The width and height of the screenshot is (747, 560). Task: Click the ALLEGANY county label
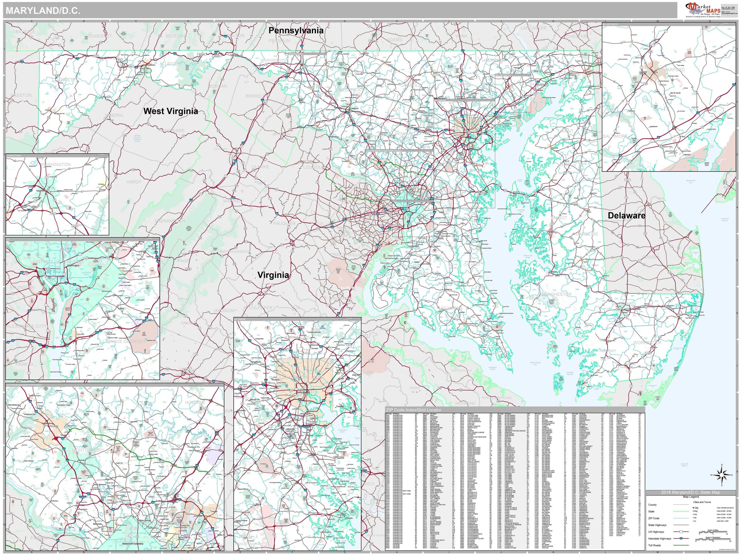171,64
